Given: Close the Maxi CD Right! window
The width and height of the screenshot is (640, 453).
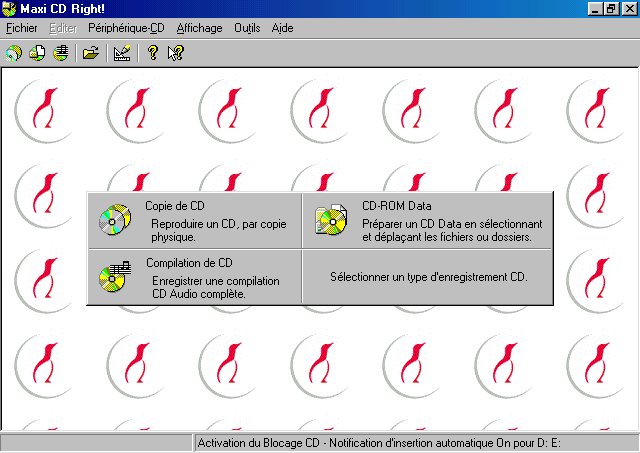Looking at the screenshot, I should [629, 9].
